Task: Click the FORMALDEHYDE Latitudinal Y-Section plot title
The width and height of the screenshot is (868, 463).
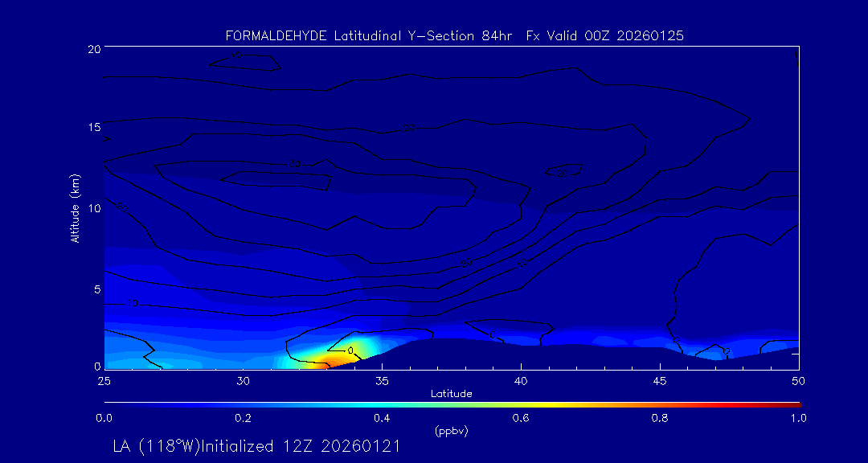Action: point(454,36)
